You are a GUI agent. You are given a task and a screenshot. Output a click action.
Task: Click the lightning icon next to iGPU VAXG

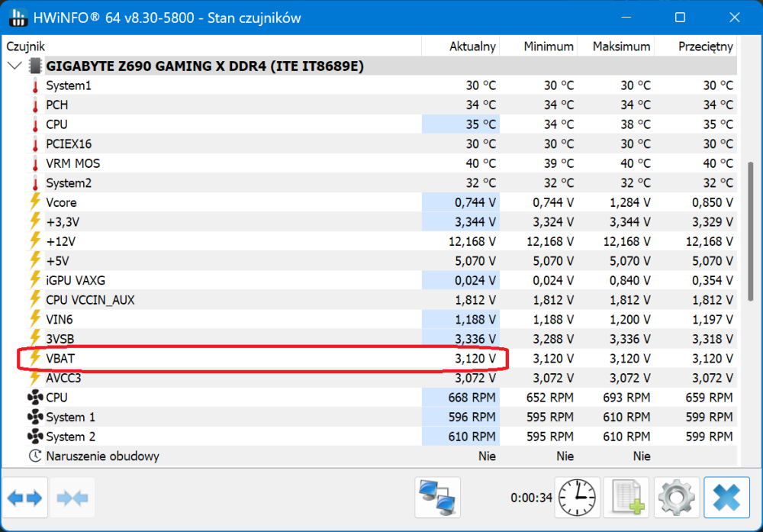point(35,280)
